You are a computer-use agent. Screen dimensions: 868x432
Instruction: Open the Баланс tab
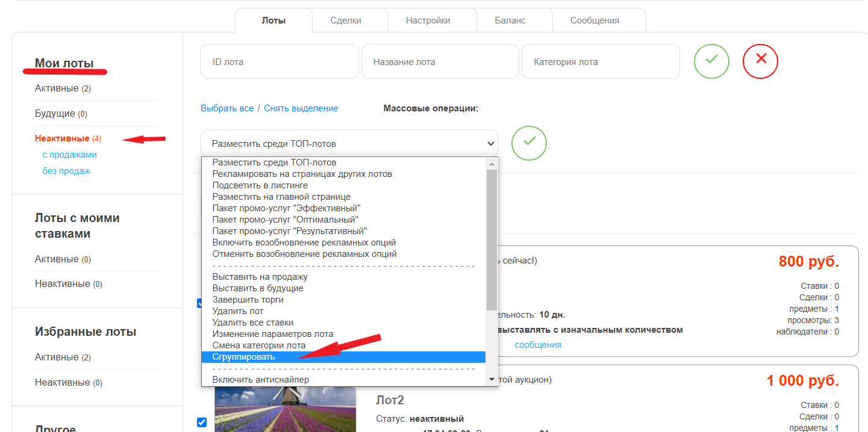click(x=510, y=20)
